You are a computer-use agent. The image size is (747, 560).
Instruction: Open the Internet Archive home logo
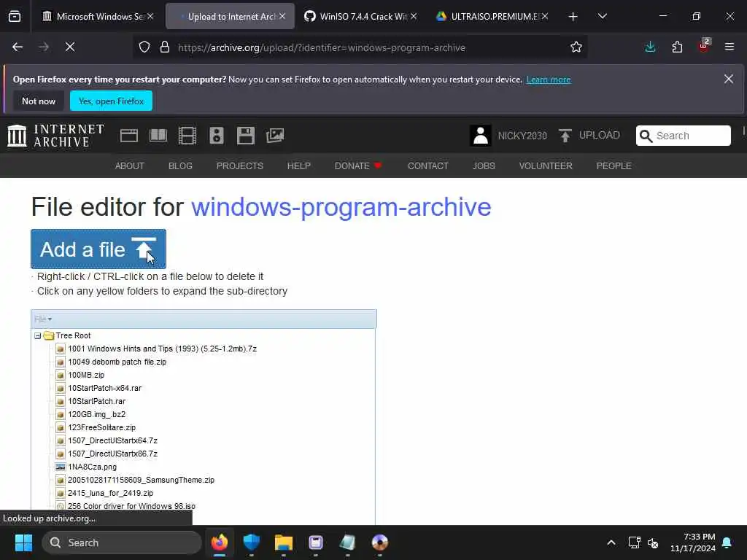55,136
